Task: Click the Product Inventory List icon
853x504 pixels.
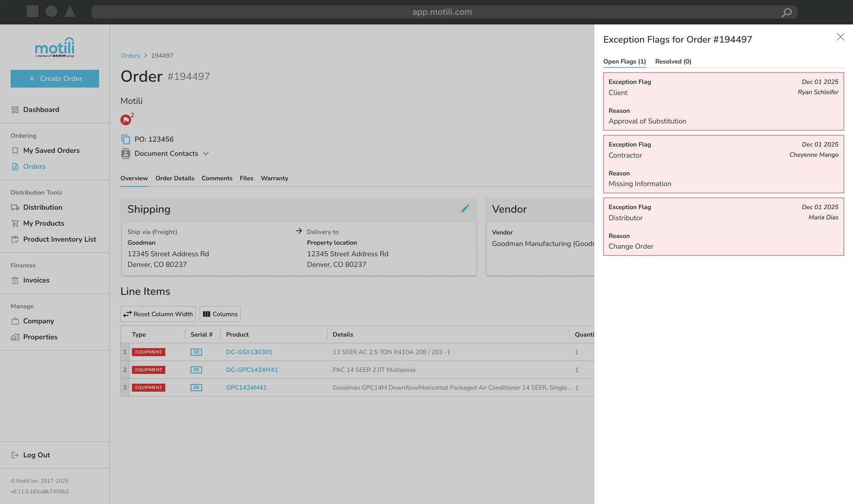Action: click(x=15, y=239)
